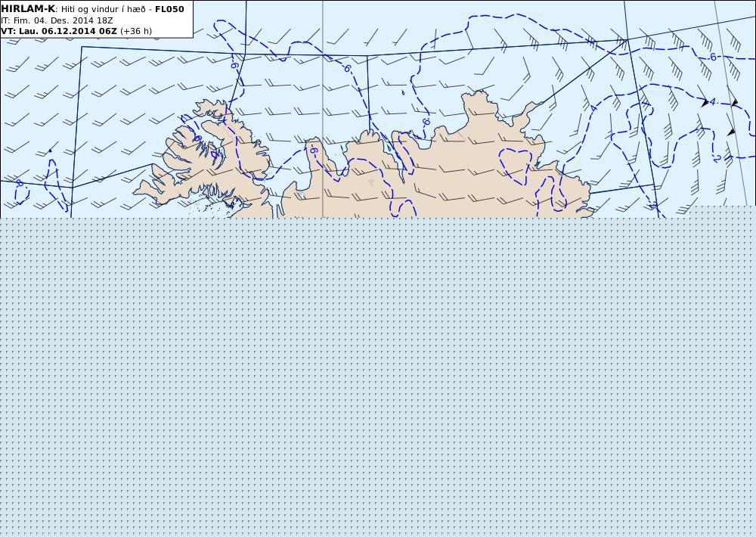
Task: Click the FL050 flight level label
Action: (169, 9)
